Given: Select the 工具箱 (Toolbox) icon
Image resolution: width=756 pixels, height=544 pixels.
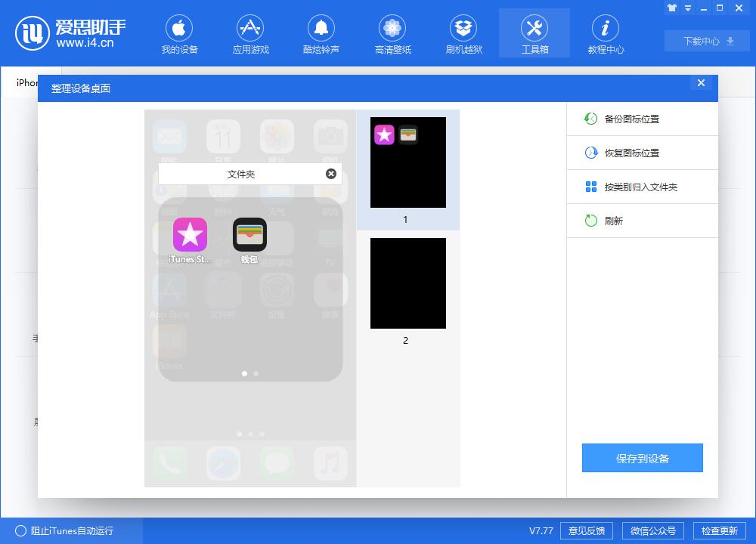Looking at the screenshot, I should point(534,32).
